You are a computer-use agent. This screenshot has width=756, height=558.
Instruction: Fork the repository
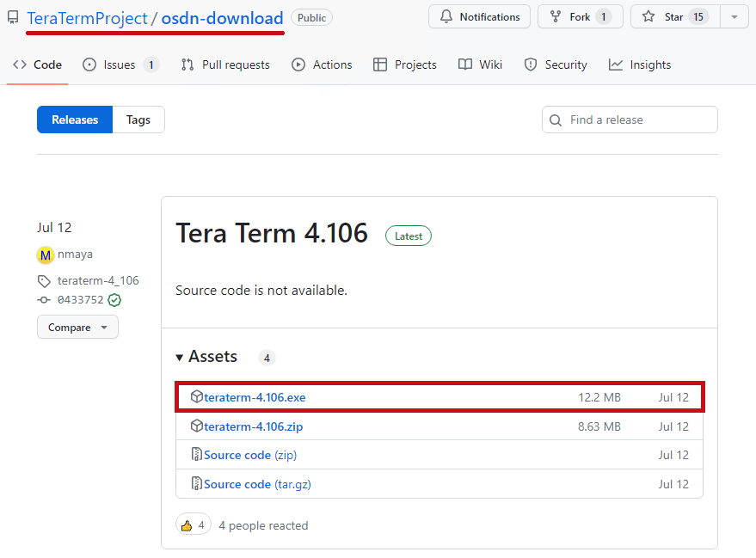pyautogui.click(x=580, y=17)
